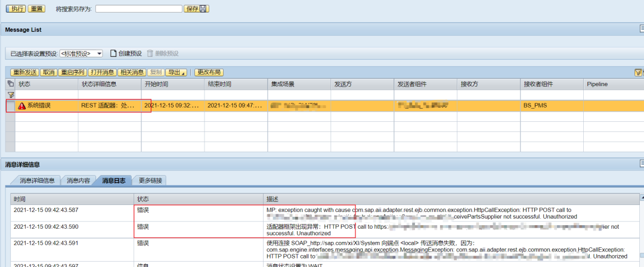644x267 pixels.
Task: Click the 创建预设 document icon
Action: (x=113, y=54)
